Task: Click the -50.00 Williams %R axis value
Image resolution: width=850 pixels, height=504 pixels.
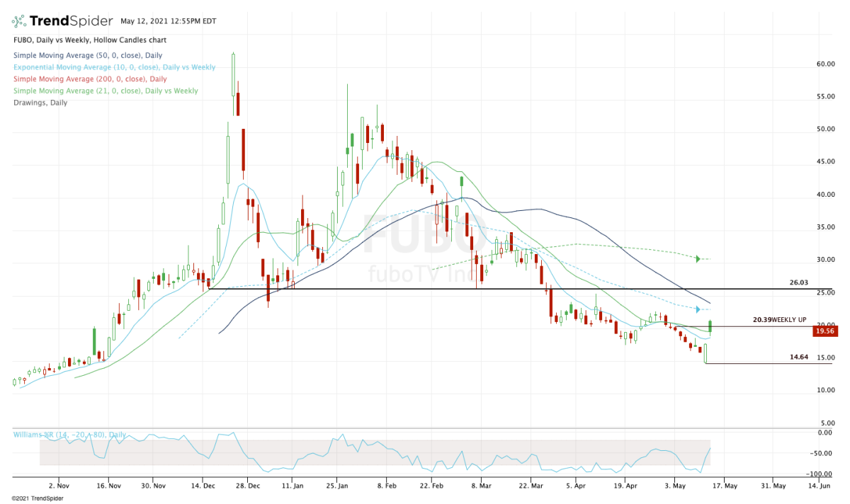Action: point(822,453)
